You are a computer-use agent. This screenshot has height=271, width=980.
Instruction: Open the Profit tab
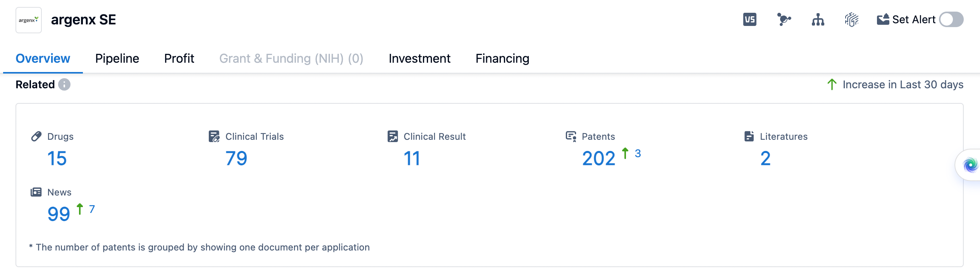(179, 58)
